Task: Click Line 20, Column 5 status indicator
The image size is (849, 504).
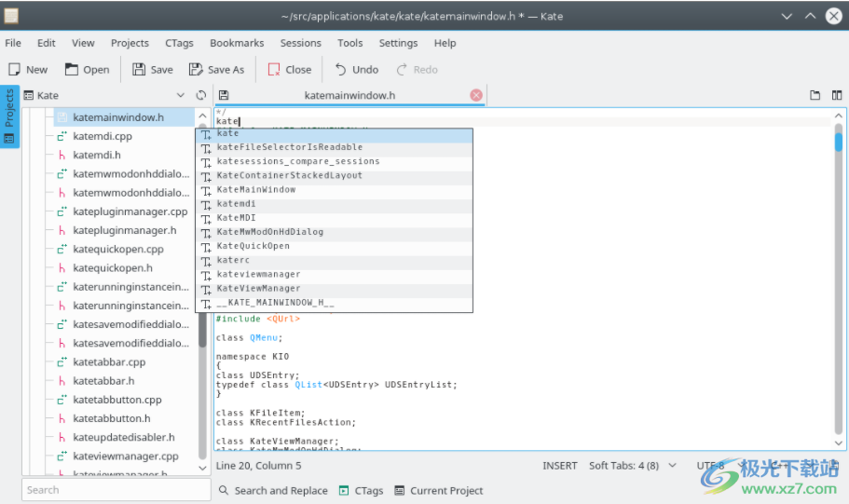Action: click(259, 466)
